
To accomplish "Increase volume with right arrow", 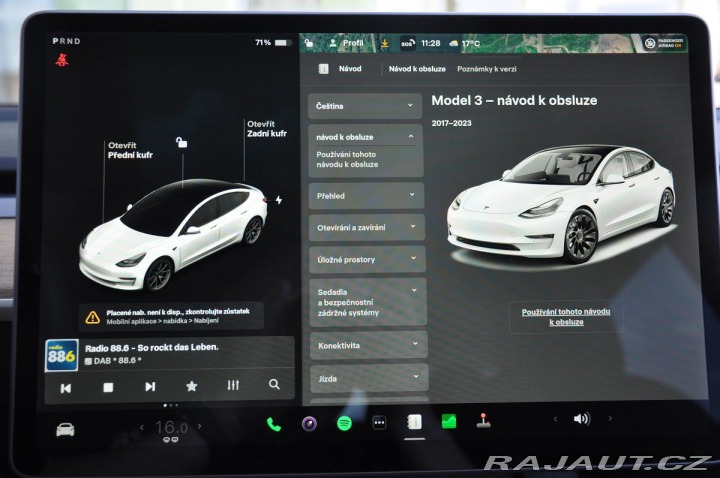I will pyautogui.click(x=610, y=418).
